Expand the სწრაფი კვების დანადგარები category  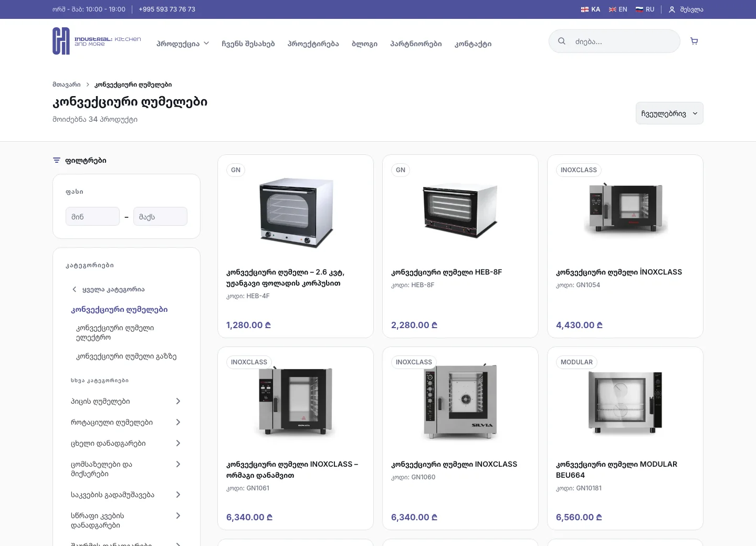pyautogui.click(x=178, y=516)
